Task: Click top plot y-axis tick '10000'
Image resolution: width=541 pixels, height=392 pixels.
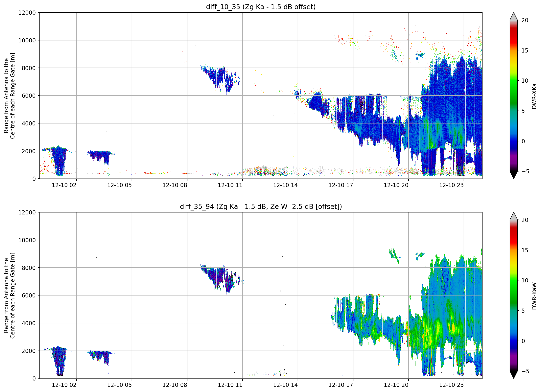Action: [27, 41]
